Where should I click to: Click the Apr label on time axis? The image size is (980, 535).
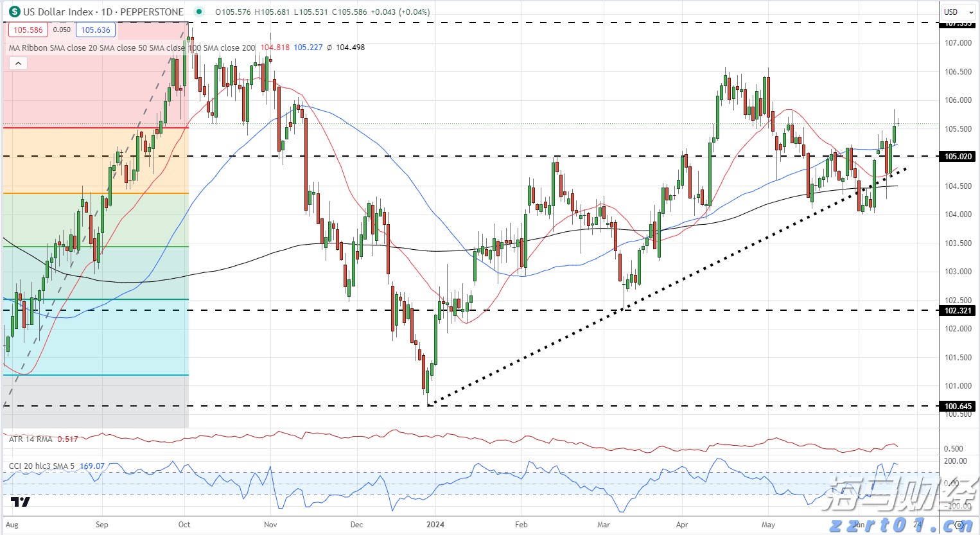[x=682, y=525]
